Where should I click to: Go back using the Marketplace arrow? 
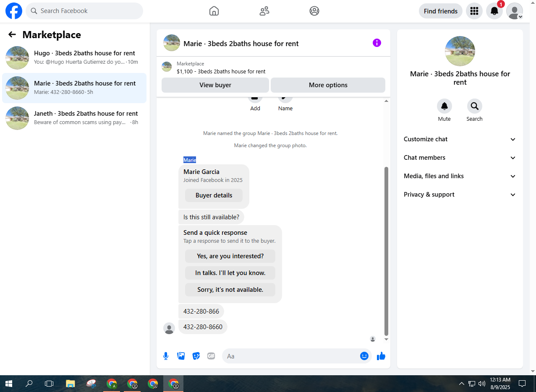point(12,34)
